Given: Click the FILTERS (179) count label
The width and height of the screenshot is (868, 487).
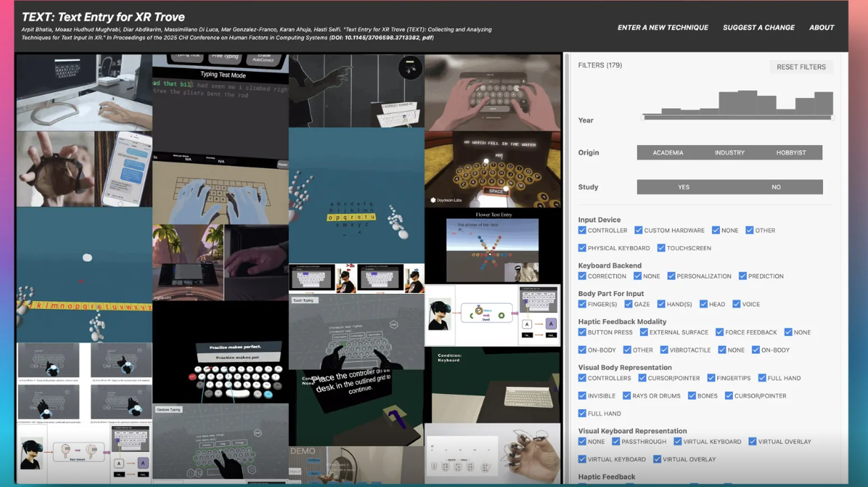Looking at the screenshot, I should [x=600, y=65].
